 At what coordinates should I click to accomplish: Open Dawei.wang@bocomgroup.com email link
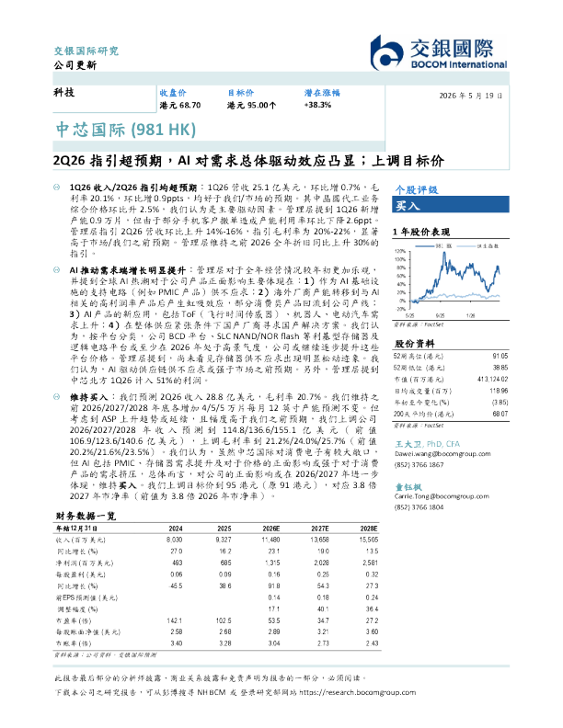(442, 453)
